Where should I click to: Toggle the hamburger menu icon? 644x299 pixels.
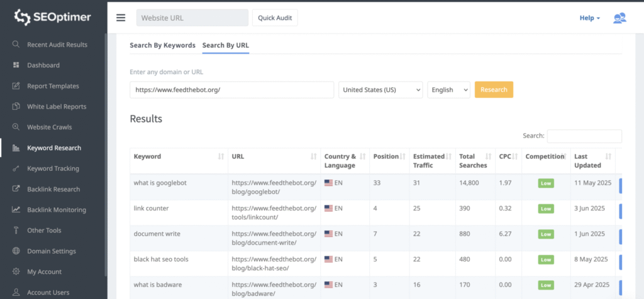click(x=121, y=18)
